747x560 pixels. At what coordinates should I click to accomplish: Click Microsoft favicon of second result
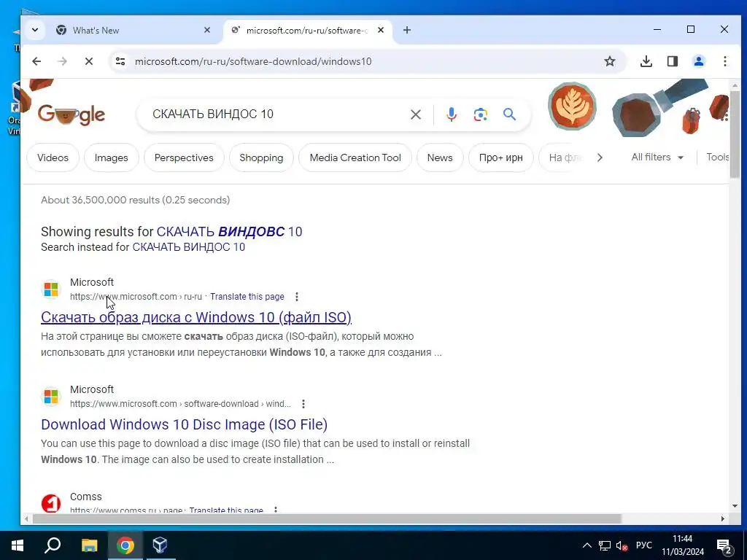51,396
